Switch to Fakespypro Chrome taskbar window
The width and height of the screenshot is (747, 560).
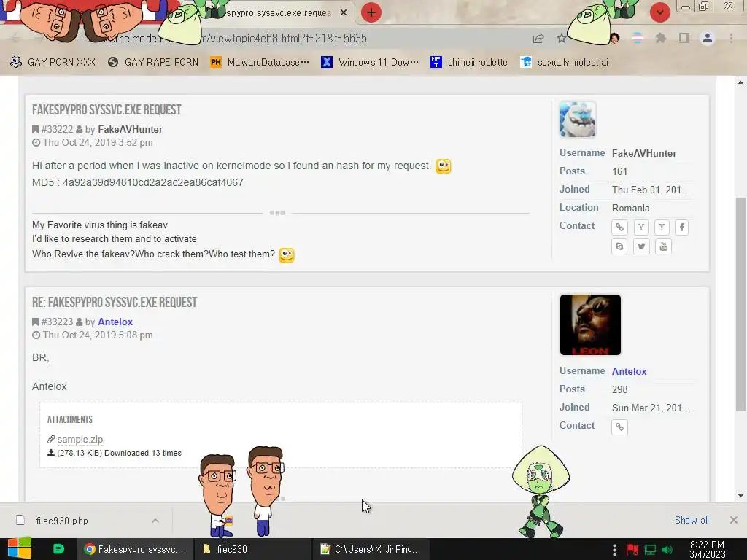[135, 550]
